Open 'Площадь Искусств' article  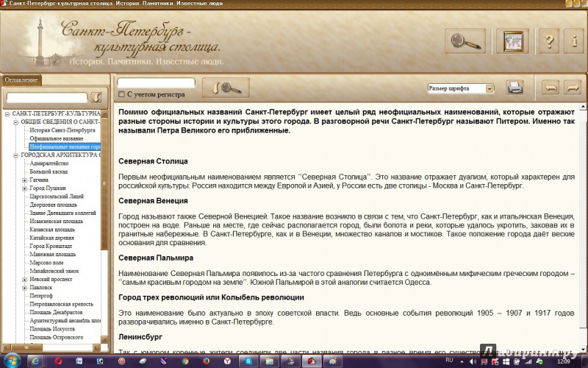pyautogui.click(x=52, y=329)
